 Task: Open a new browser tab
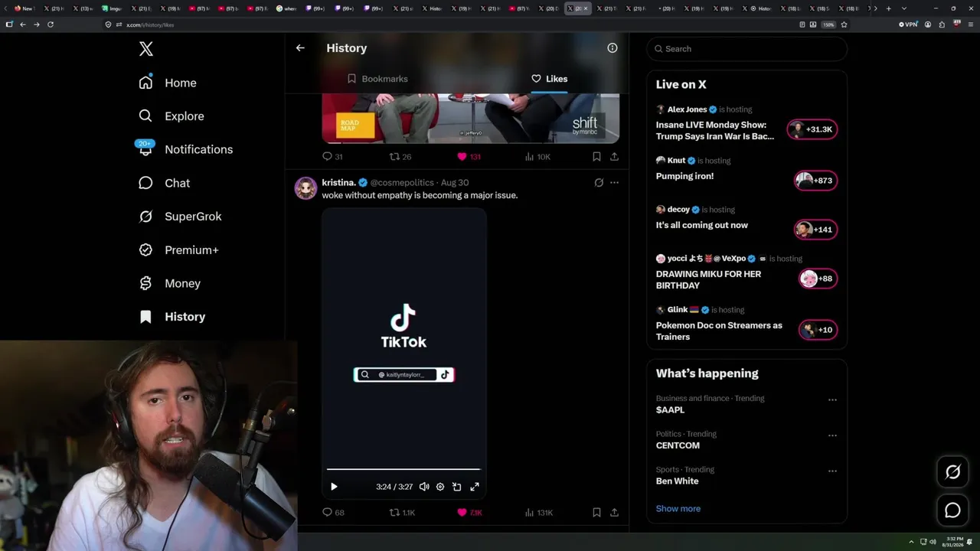coord(888,8)
